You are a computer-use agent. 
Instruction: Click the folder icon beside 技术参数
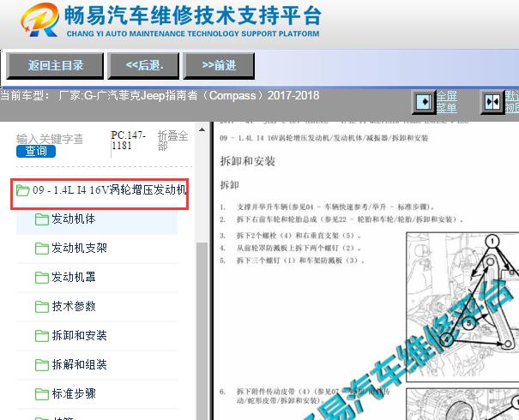(42, 307)
